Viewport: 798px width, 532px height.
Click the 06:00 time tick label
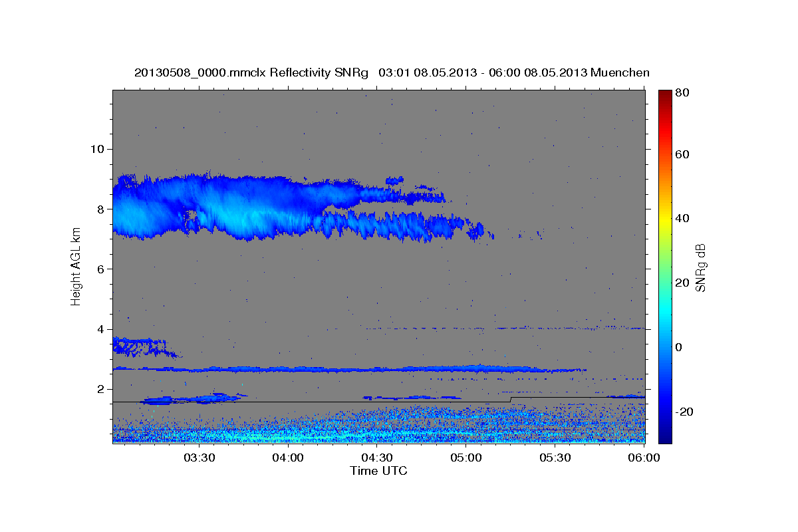644,458
